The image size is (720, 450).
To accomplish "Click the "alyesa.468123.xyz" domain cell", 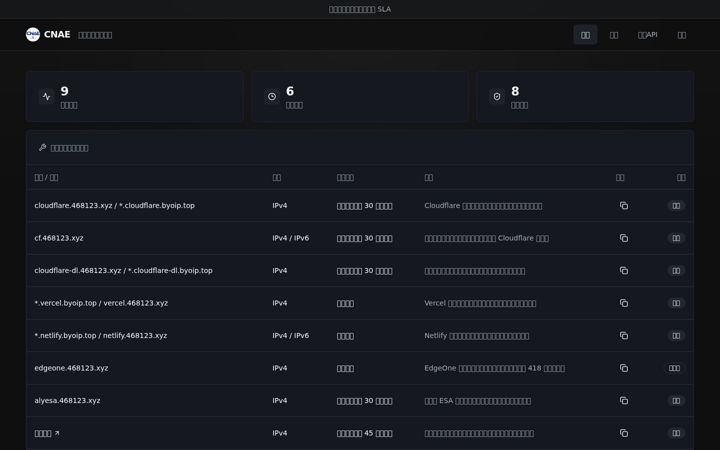I will pyautogui.click(x=67, y=400).
